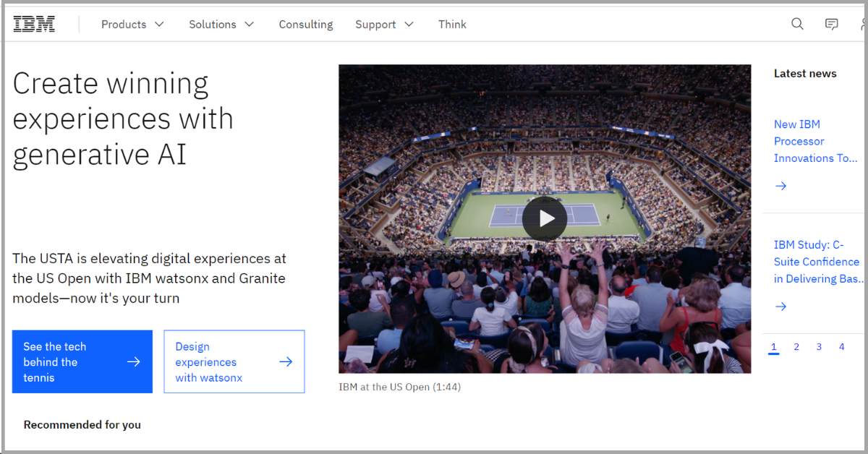Click the IBM logo
The image size is (868, 454).
[x=34, y=24]
